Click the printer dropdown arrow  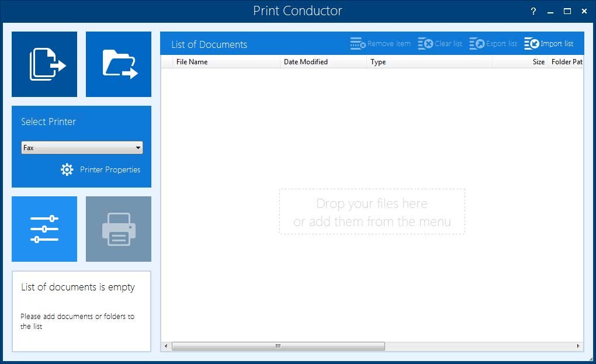coord(138,147)
